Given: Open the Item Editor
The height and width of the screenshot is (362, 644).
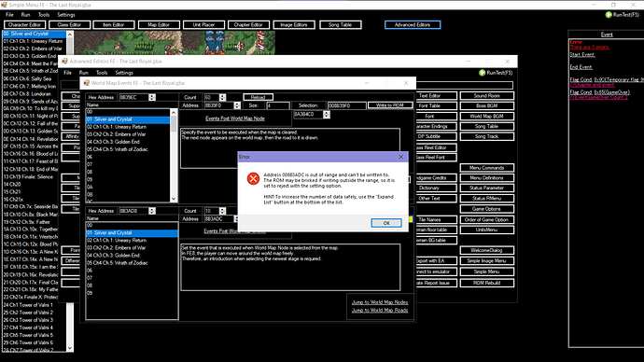Looking at the screenshot, I should 114,24.
